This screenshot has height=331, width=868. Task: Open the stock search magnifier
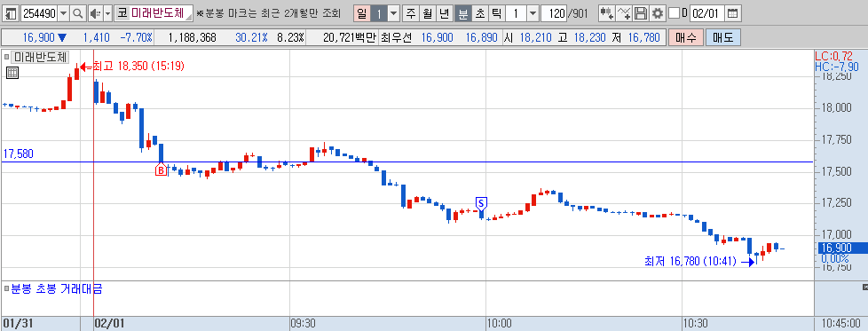coord(78,12)
